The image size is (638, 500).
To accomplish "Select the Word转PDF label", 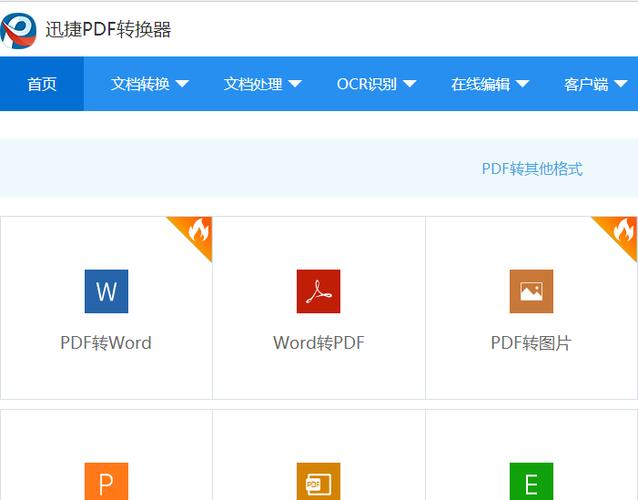I will [x=319, y=343].
